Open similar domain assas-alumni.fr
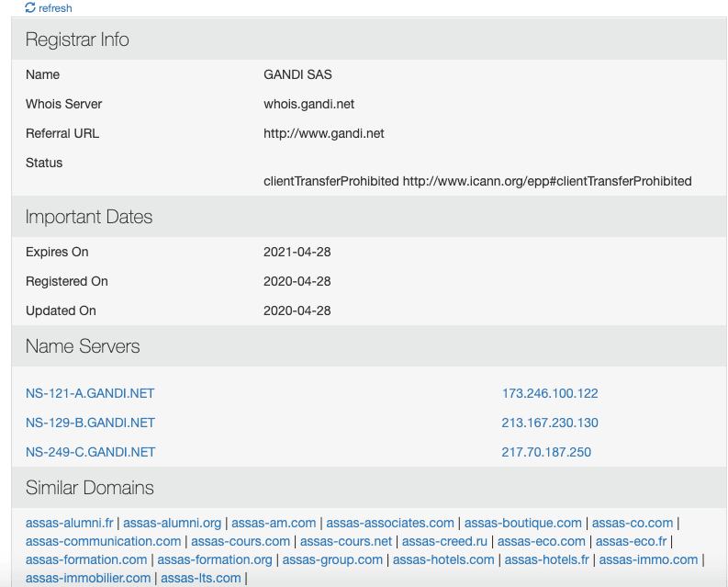This screenshot has width=728, height=587. click(70, 523)
